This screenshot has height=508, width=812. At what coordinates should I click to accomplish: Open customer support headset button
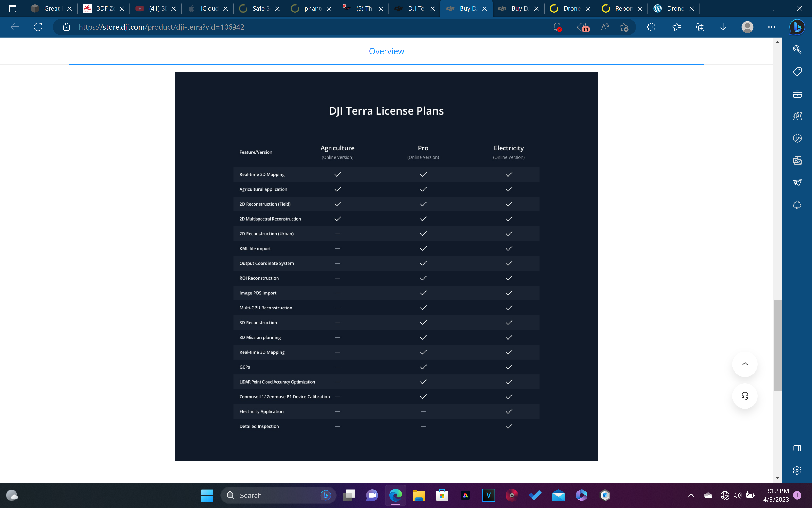pos(745,396)
